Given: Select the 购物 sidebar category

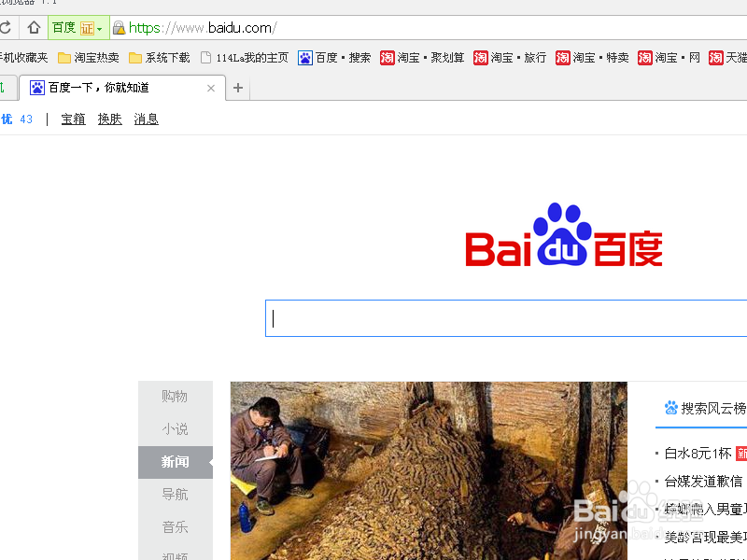Looking at the screenshot, I should 175,396.
